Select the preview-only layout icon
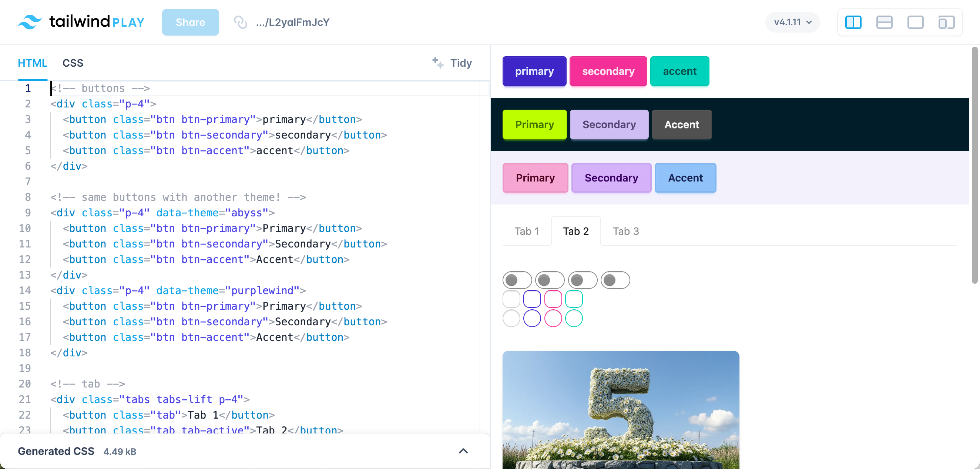The width and height of the screenshot is (980, 469). tap(916, 22)
